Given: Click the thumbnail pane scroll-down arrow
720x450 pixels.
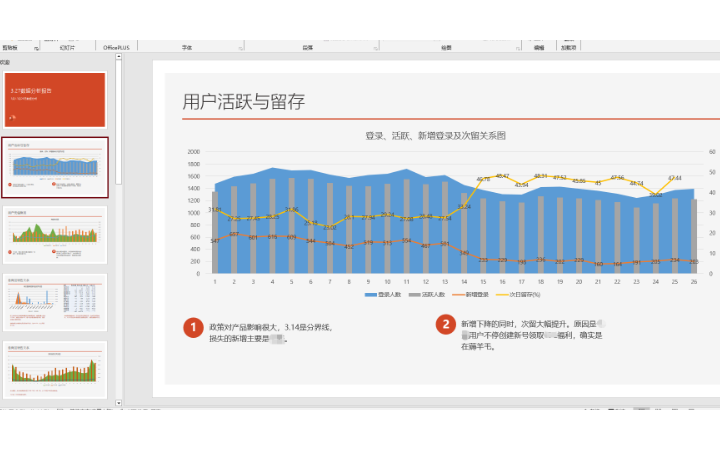Looking at the screenshot, I should pyautogui.click(x=118, y=403).
